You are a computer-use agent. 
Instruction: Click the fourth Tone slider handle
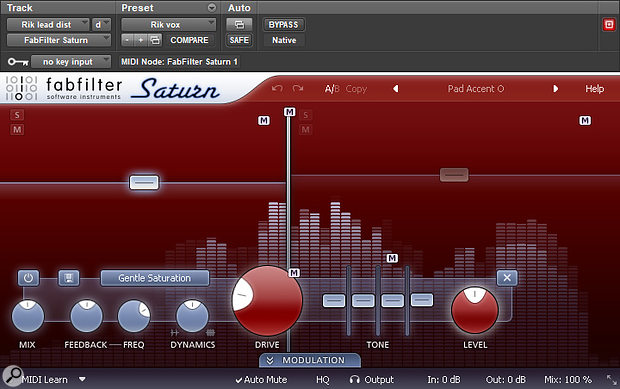point(422,300)
